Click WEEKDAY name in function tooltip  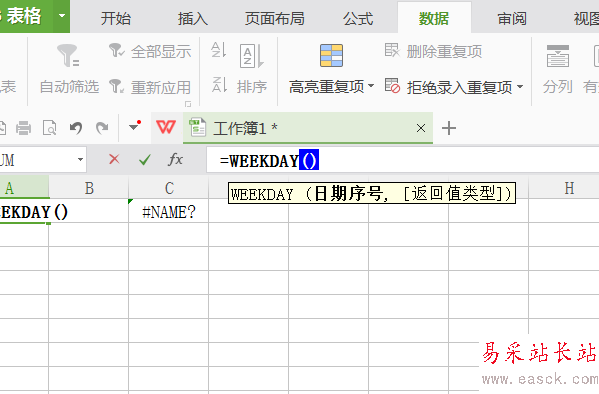coord(262,194)
